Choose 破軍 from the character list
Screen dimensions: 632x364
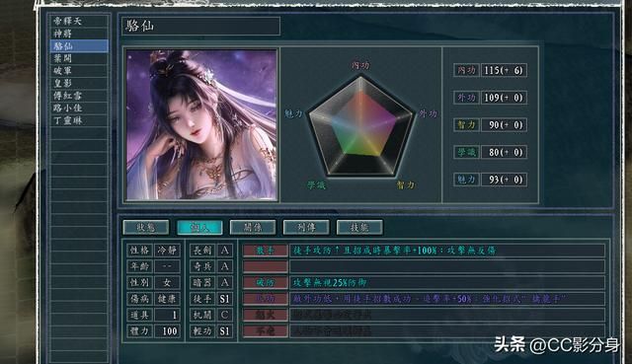pyautogui.click(x=79, y=71)
